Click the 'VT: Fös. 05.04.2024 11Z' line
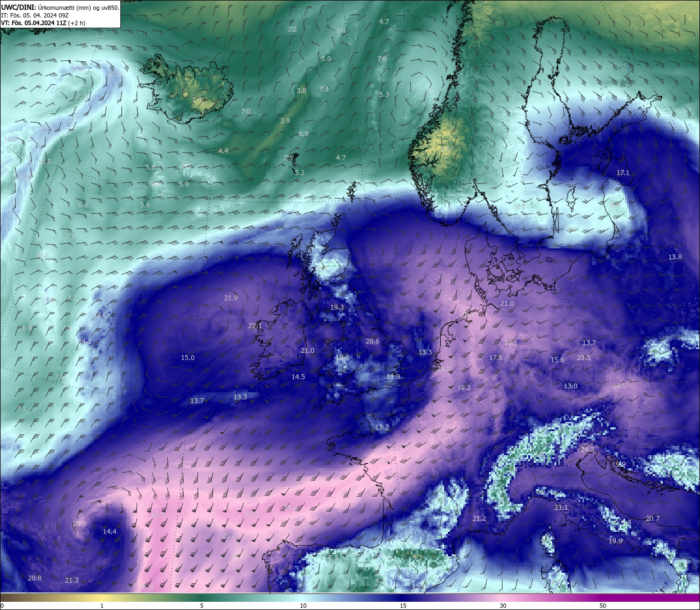The height and width of the screenshot is (610, 700). click(x=43, y=23)
